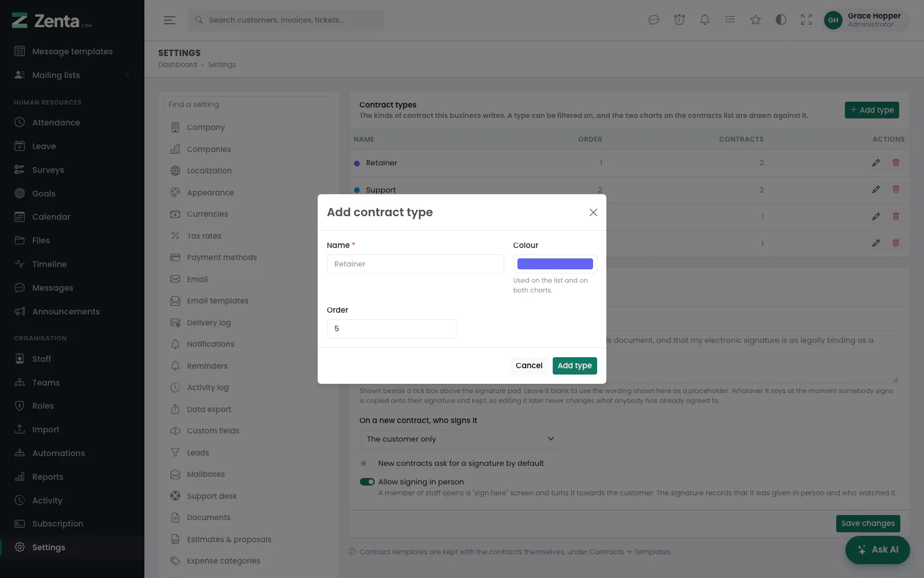Viewport: 924px width, 578px height.
Task: Click the Ask AI floating button
Action: click(877, 550)
